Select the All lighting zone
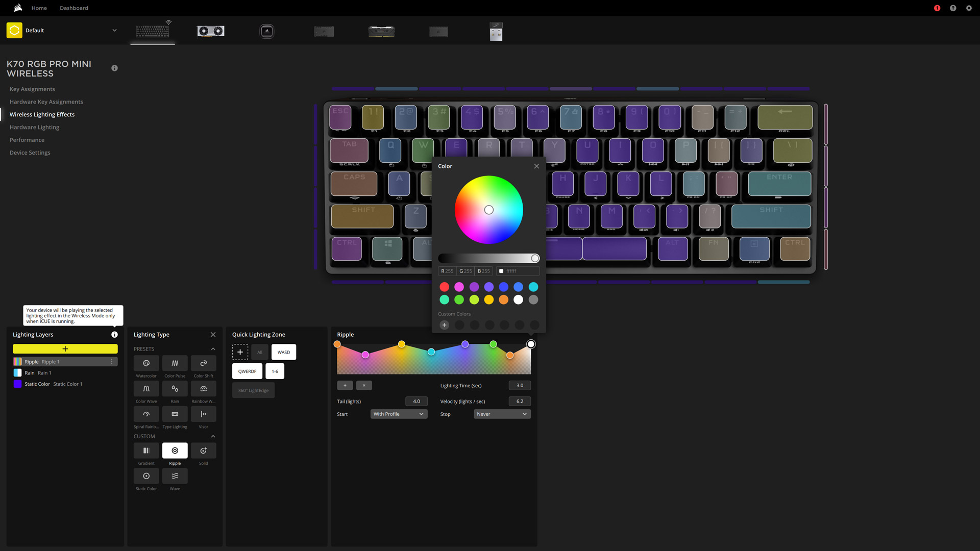Viewport: 980px width, 551px height. click(x=259, y=352)
